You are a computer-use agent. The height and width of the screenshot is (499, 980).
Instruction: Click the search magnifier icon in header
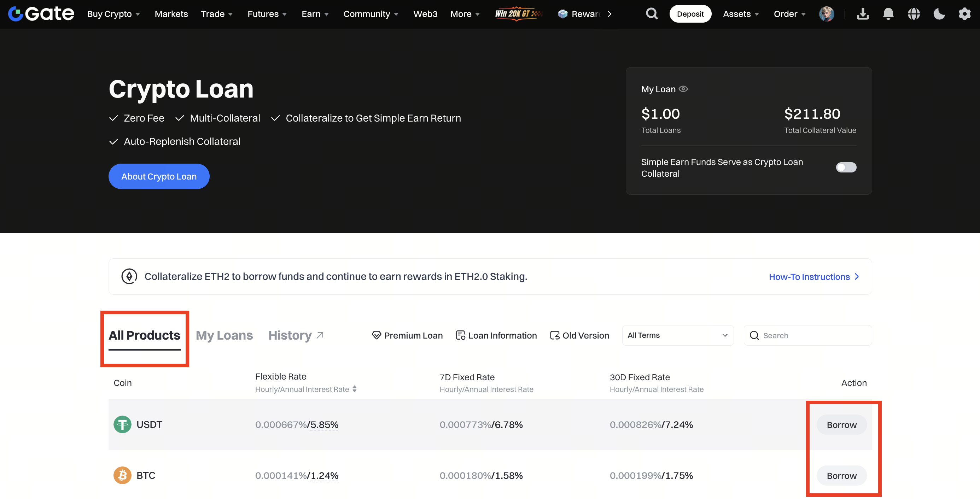click(x=652, y=14)
